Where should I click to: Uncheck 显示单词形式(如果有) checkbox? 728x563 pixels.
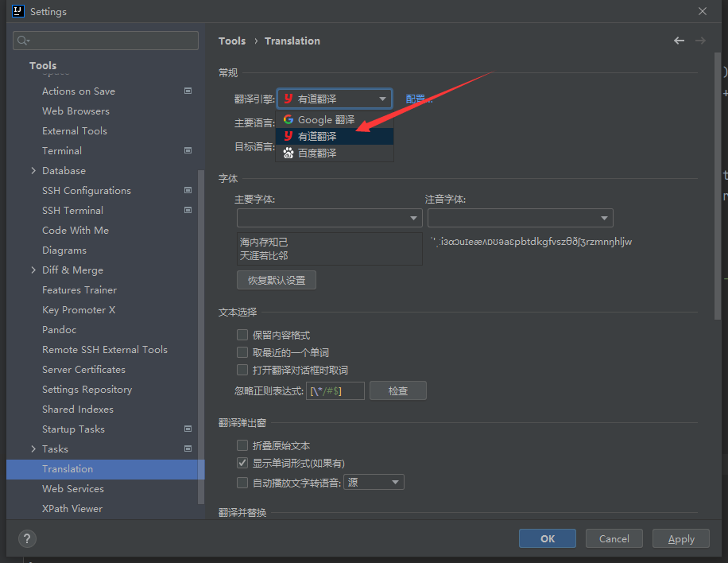(242, 463)
